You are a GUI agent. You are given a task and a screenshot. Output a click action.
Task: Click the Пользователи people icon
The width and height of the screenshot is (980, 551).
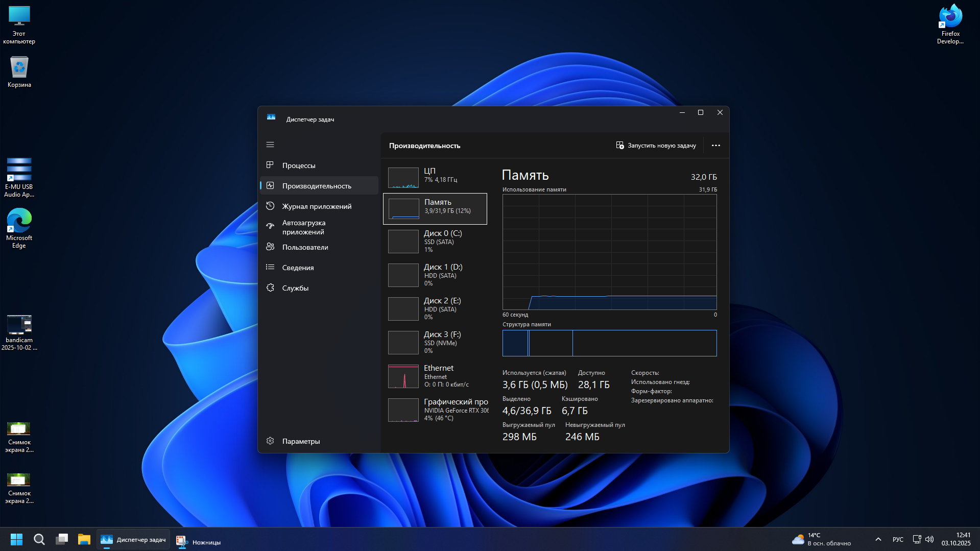click(270, 247)
